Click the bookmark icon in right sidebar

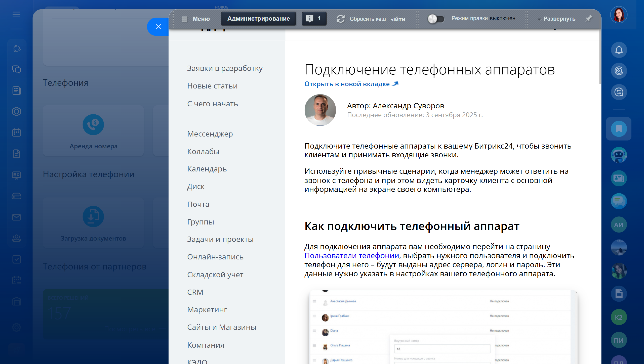coord(619,129)
